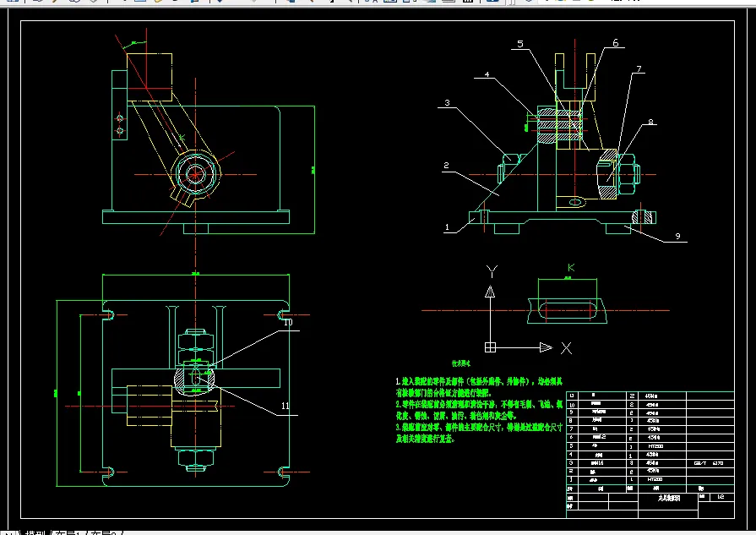Screen dimensions: 756x535
Task: Click the X axis label of UCS icon
Action: [x=566, y=348]
